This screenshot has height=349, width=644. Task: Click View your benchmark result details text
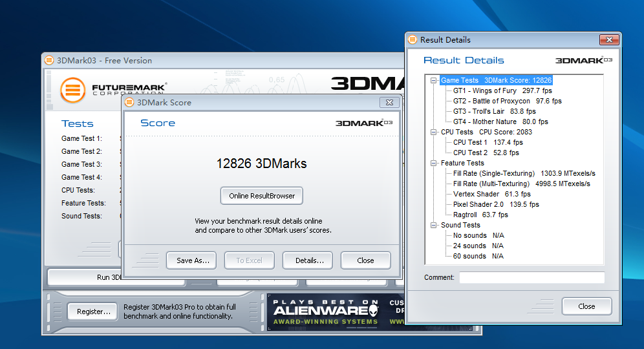(263, 226)
